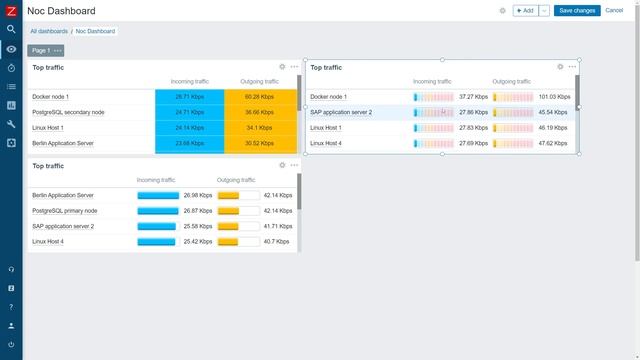640x360 pixels.
Task: Click Noc Dashboard breadcrumb link
Action: 95,31
